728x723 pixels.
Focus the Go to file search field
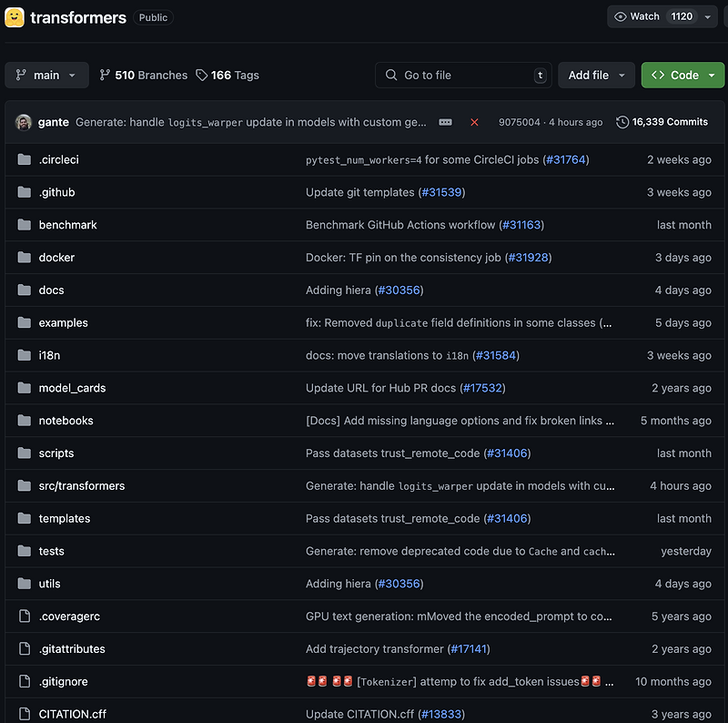pos(463,75)
